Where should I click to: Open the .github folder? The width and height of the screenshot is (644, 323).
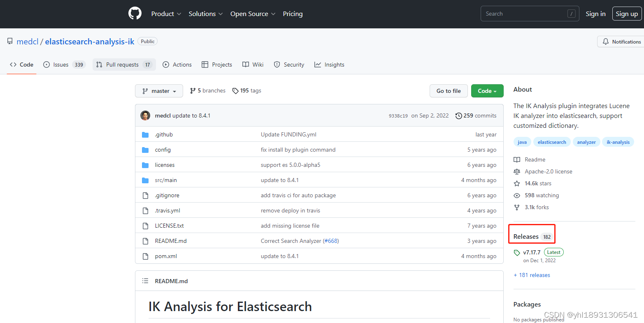point(164,134)
